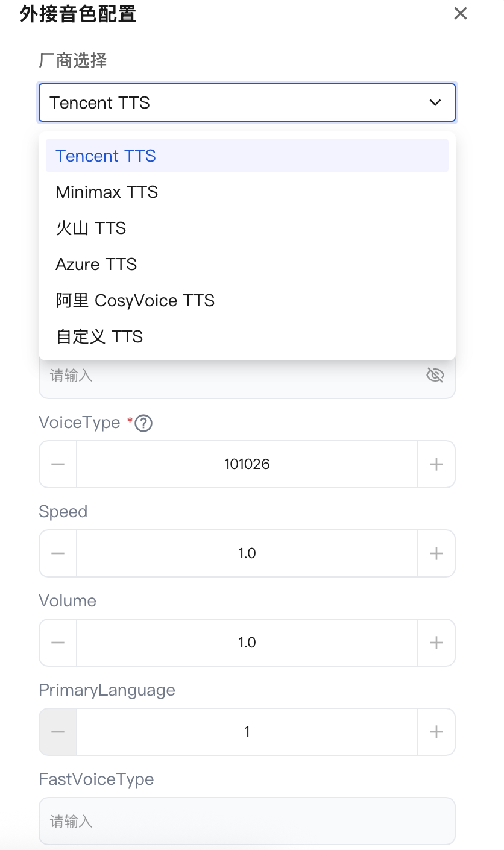Increase PrimaryLanguage with plus icon
The width and height of the screenshot is (504, 850).
click(436, 732)
